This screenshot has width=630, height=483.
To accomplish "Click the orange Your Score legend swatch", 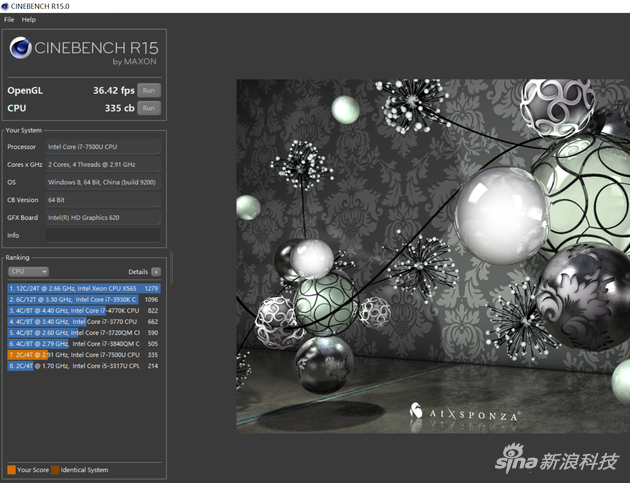I will point(11,470).
